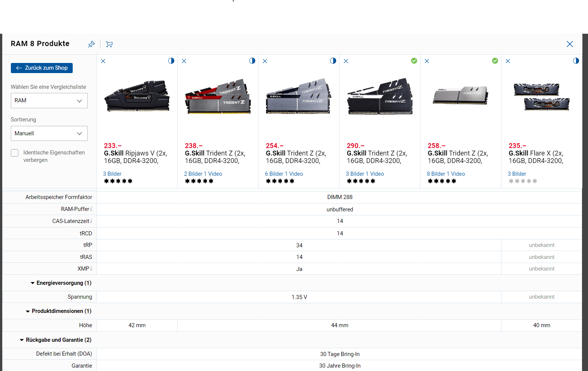Open the shopping cart icon

pyautogui.click(x=109, y=44)
